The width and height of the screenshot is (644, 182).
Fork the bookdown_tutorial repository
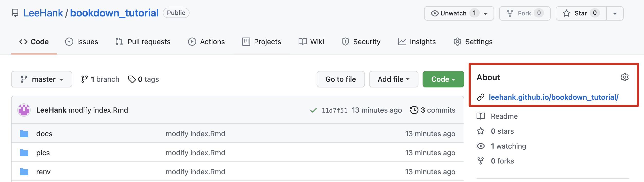click(525, 13)
